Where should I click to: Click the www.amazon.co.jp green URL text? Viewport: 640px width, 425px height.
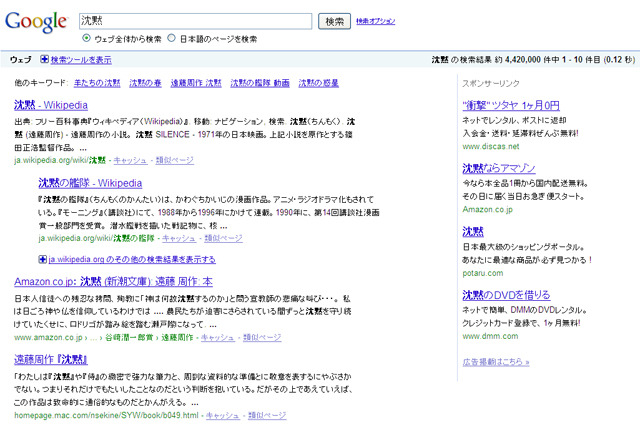(48, 337)
